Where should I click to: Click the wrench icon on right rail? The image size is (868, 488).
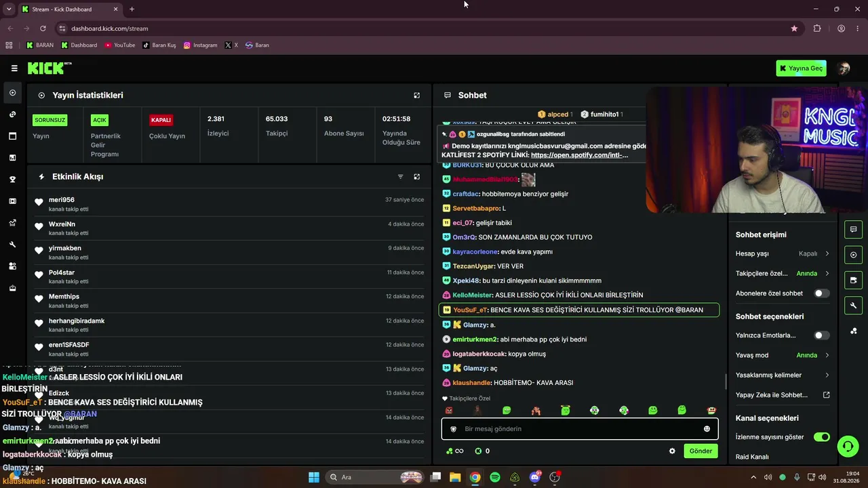853,306
